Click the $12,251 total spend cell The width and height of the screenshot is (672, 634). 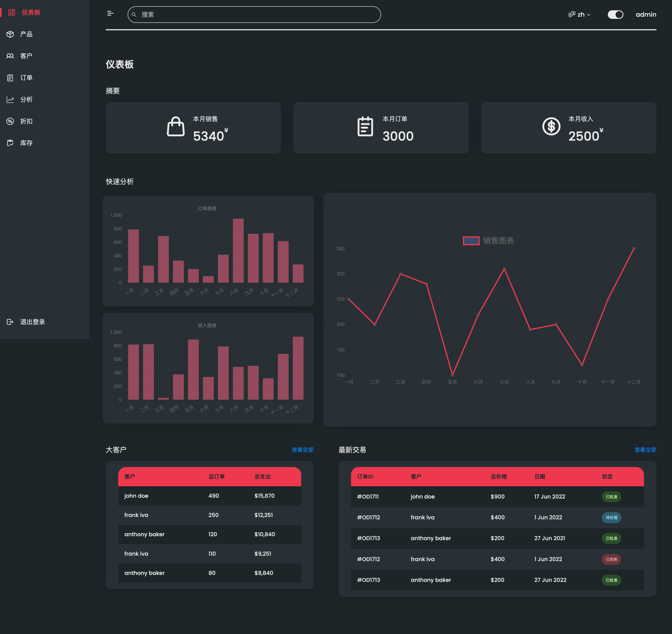coord(263,515)
